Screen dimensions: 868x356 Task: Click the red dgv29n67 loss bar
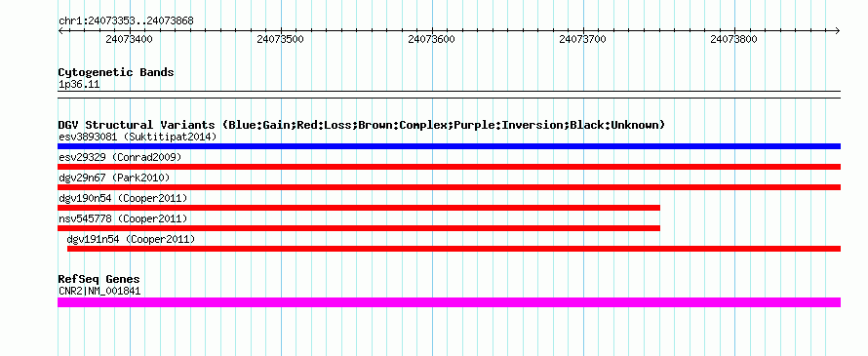click(449, 187)
